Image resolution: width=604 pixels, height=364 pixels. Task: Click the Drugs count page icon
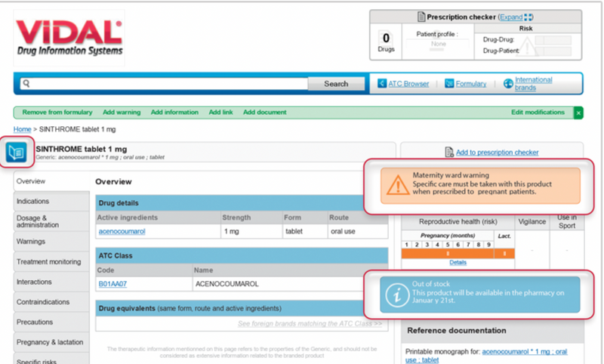click(x=386, y=38)
